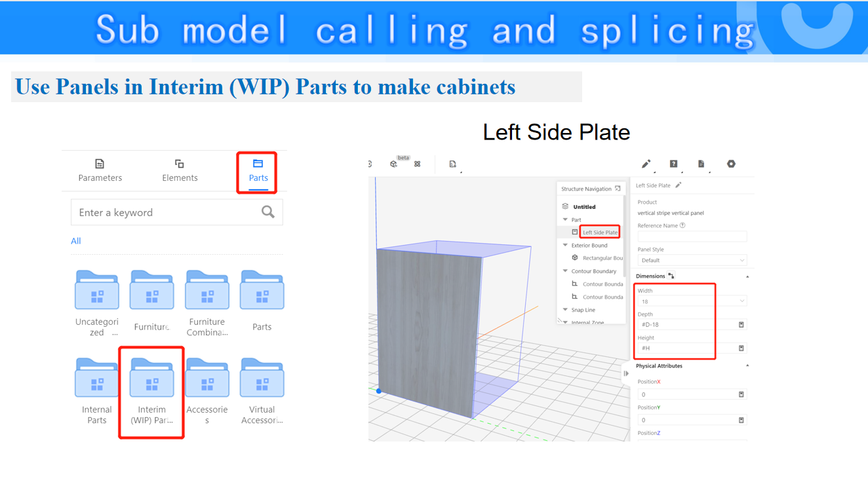The image size is (868, 486).
Task: Click the four-circle pattern toolbar icon
Action: point(417,164)
